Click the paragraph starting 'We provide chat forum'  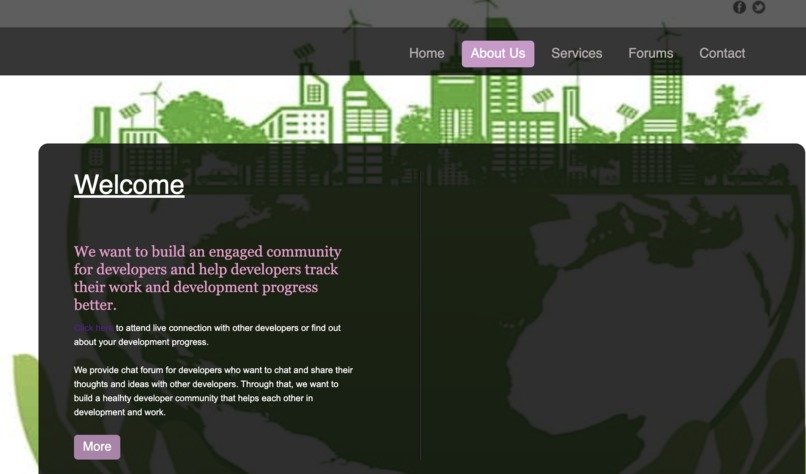tap(213, 391)
